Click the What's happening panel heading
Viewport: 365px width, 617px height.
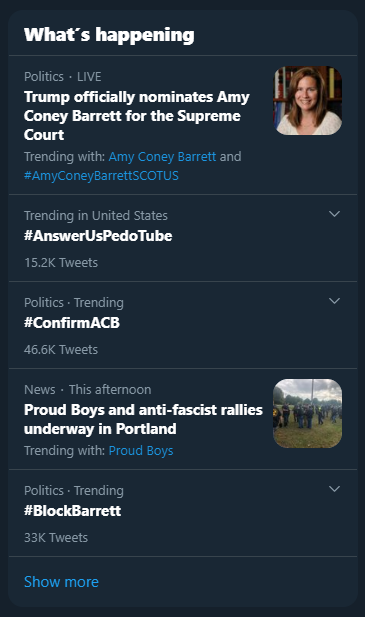click(109, 35)
